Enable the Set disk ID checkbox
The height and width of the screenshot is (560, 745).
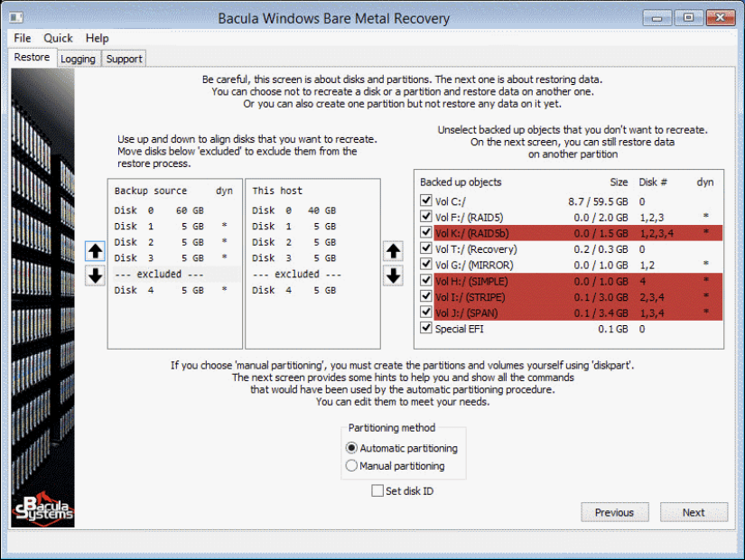click(x=377, y=490)
